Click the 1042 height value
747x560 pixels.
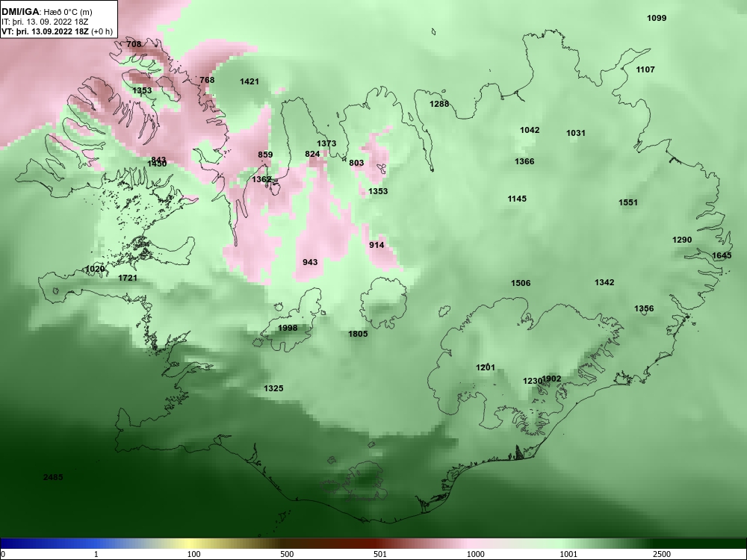[530, 130]
